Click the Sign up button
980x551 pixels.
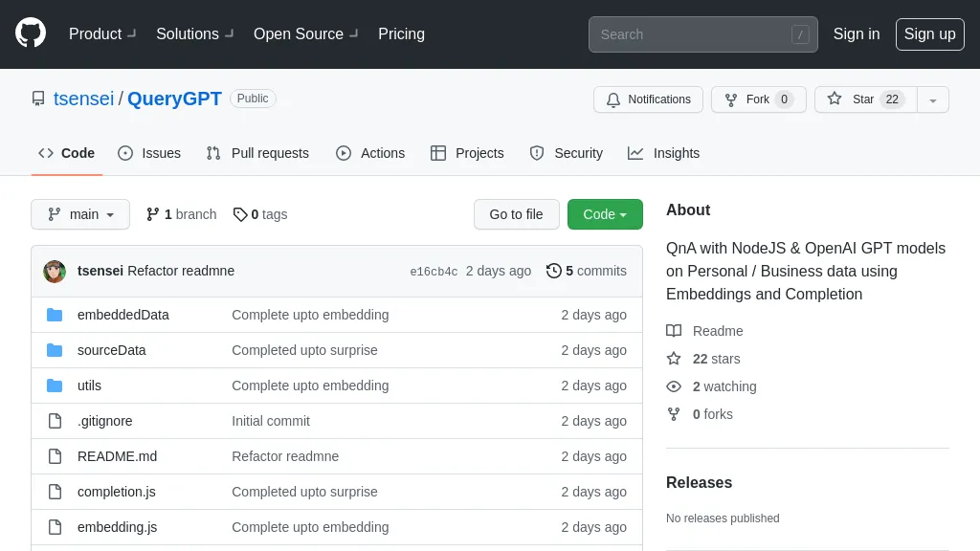click(x=929, y=33)
